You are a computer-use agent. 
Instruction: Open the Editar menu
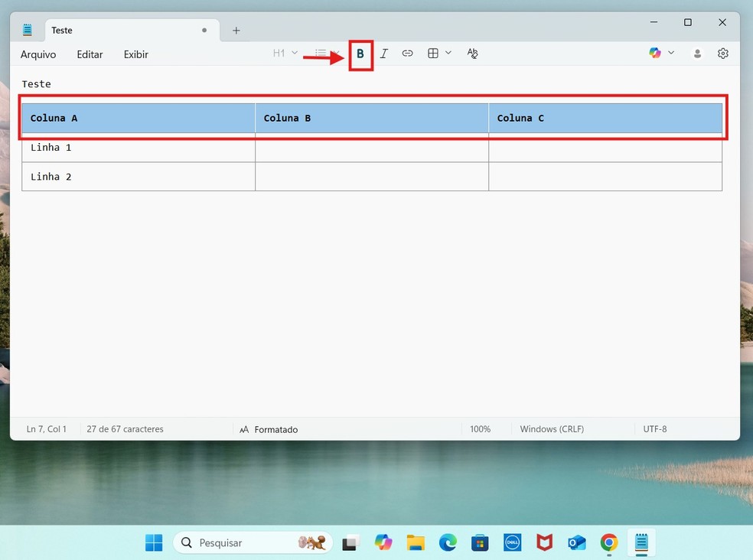pyautogui.click(x=90, y=54)
